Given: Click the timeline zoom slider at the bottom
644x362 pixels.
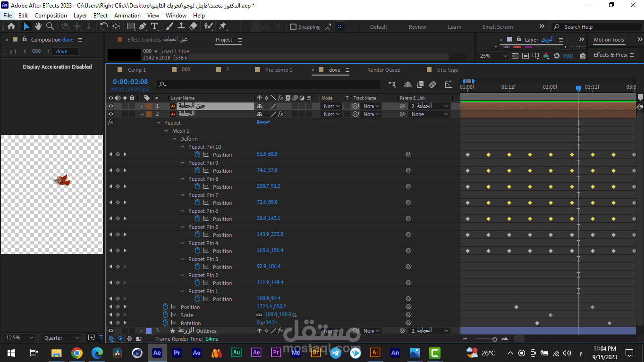Looking at the screenshot, I should pyautogui.click(x=485, y=339).
